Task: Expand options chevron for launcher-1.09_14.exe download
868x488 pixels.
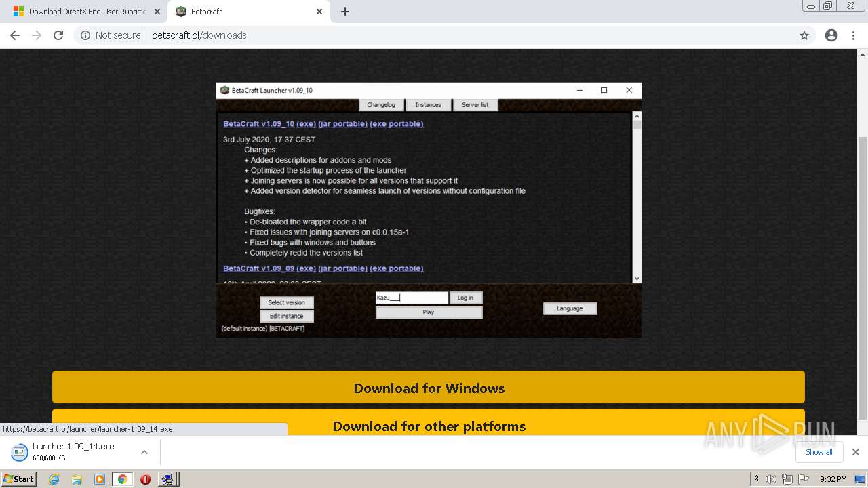Action: point(144,452)
